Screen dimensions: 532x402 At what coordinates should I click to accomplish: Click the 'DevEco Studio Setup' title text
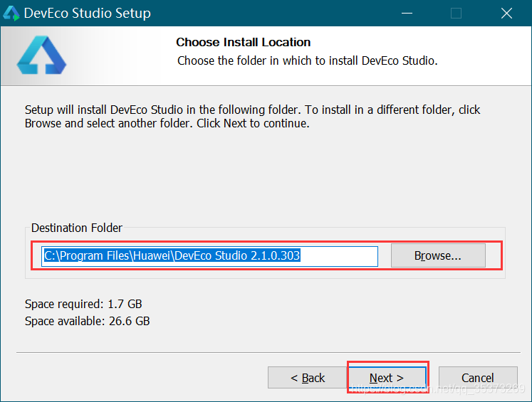click(x=88, y=14)
